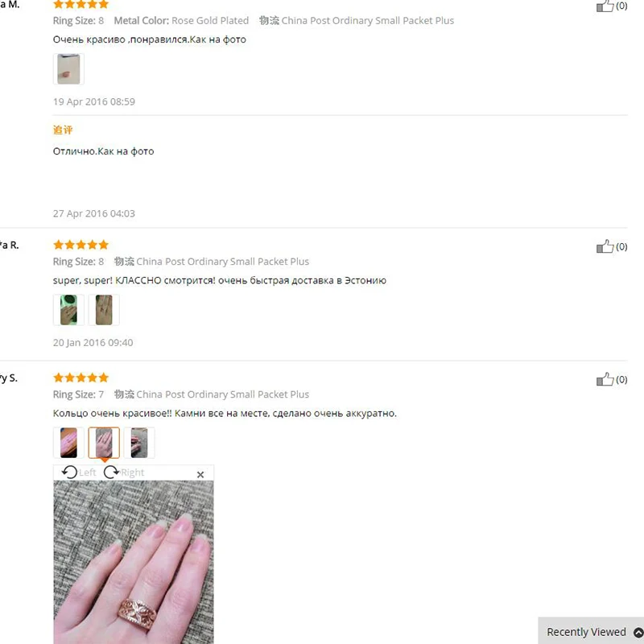Click the like count on the top review
Screen dimensions: 644x644
(621, 6)
